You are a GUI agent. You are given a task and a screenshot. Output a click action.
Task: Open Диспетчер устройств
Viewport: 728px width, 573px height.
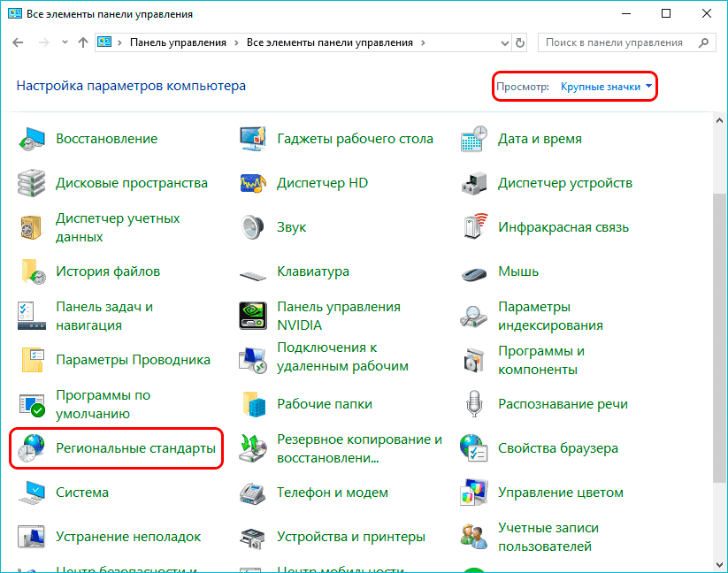tap(566, 183)
